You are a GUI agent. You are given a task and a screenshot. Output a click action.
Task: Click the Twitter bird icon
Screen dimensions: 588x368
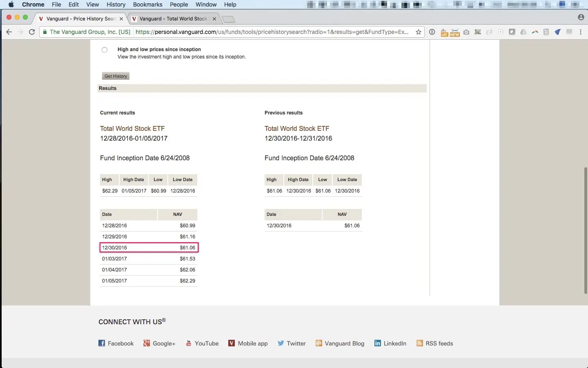pyautogui.click(x=281, y=343)
